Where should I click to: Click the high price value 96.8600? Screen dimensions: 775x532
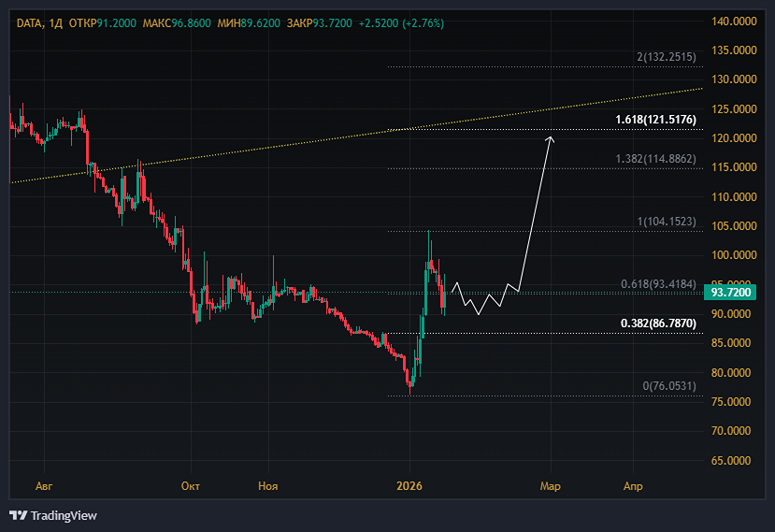coord(192,23)
